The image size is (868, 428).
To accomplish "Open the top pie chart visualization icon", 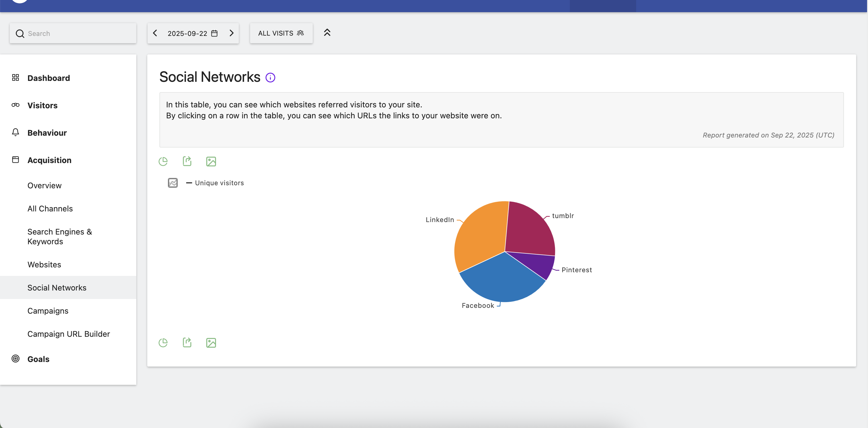I will pos(163,162).
